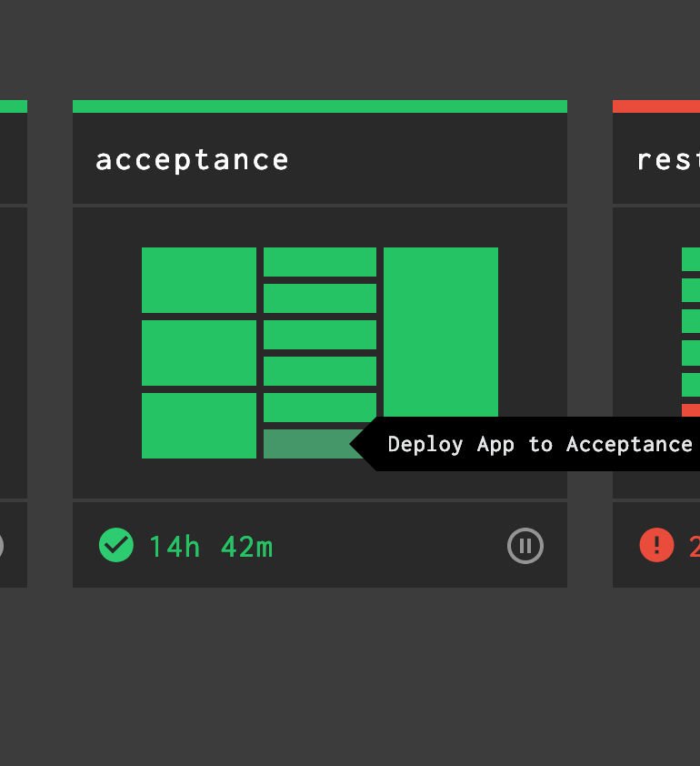Click the top green stage tile on rest card
Image resolution: width=700 pixels, height=766 pixels.
coord(691,257)
